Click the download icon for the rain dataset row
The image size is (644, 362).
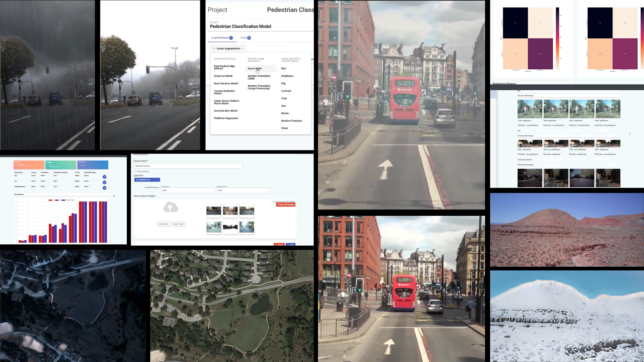pyautogui.click(x=105, y=182)
